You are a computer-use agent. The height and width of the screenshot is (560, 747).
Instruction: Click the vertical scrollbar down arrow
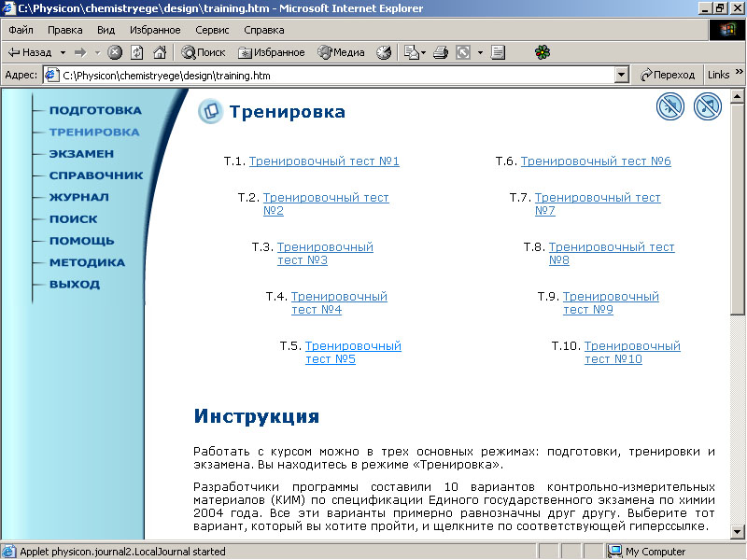coord(737,532)
